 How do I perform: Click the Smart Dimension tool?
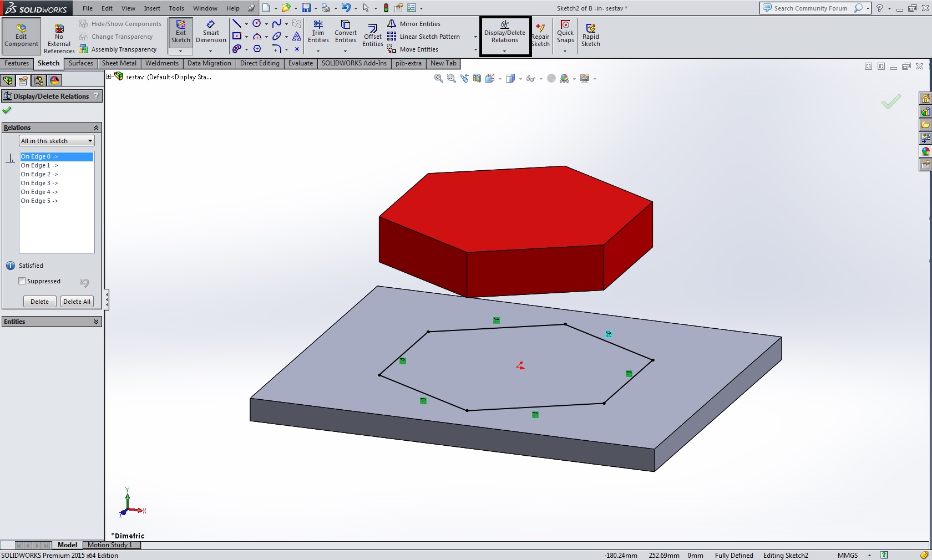pos(211,32)
